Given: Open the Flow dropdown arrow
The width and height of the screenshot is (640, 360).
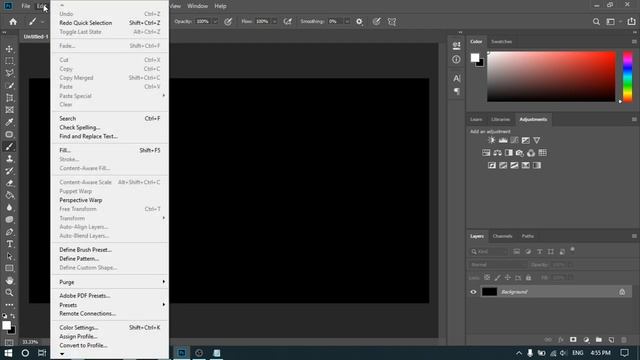Looking at the screenshot, I should pos(275,22).
